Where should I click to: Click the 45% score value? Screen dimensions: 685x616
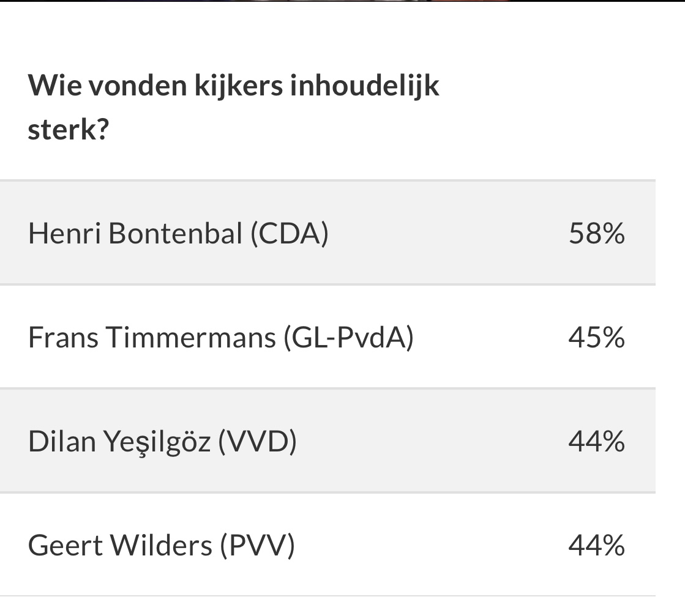pos(596,337)
